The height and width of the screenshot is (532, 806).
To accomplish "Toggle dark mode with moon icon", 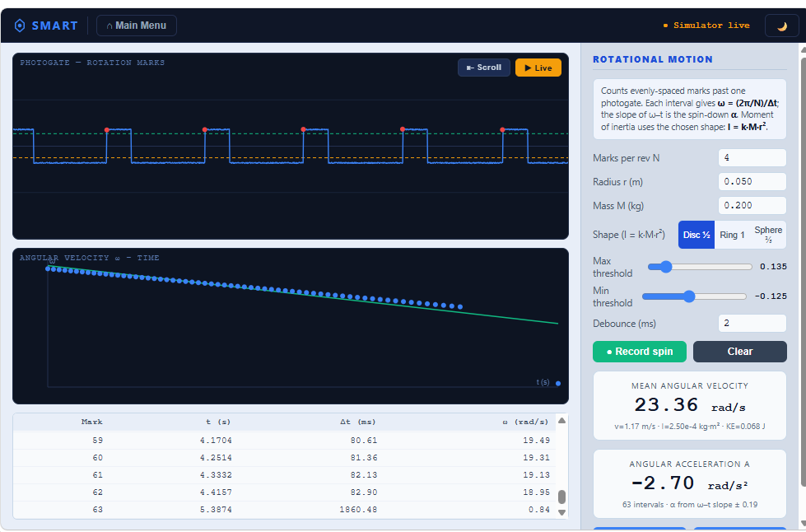I will [782, 26].
